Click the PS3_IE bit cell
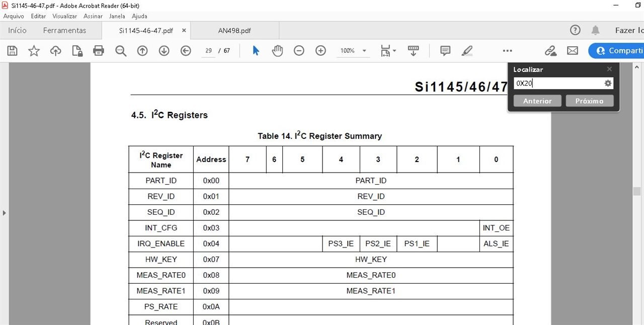This screenshot has height=325, width=644. 341,243
